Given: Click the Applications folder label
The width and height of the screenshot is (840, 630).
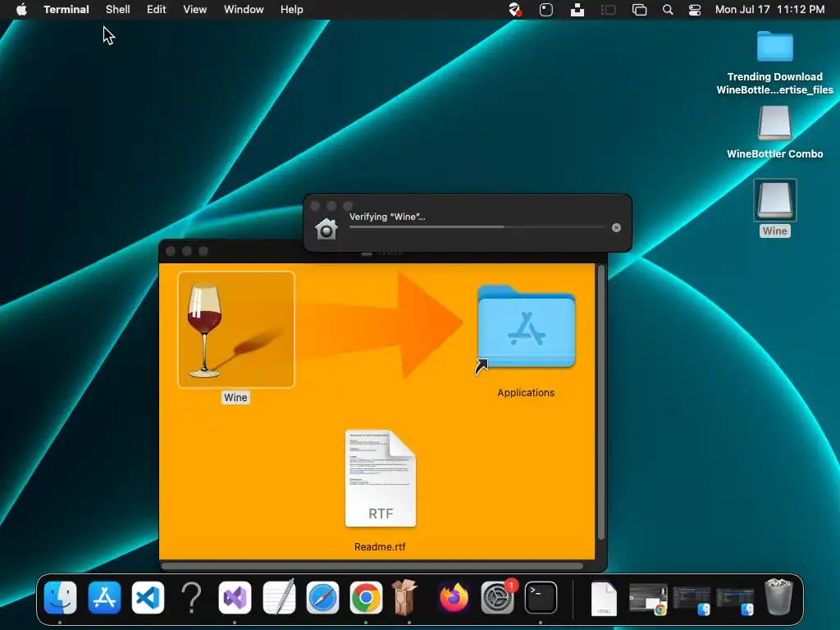Looking at the screenshot, I should pyautogui.click(x=526, y=393).
